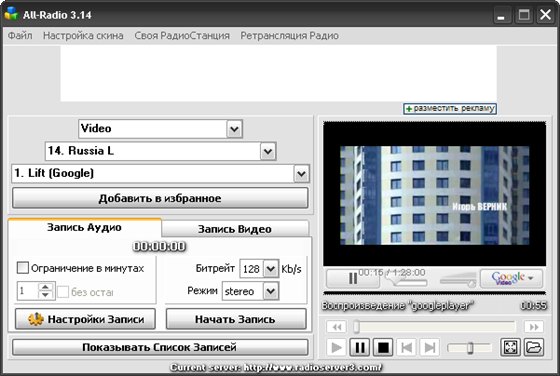Toggle the disabled без остановки checkbox
The height and width of the screenshot is (376, 560).
point(63,292)
